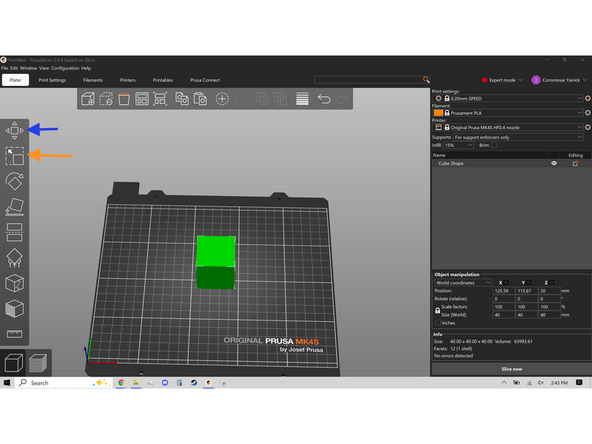Screen dimensions: 592x444
Task: Edit the print settings preset gear icon
Action: tap(588, 98)
